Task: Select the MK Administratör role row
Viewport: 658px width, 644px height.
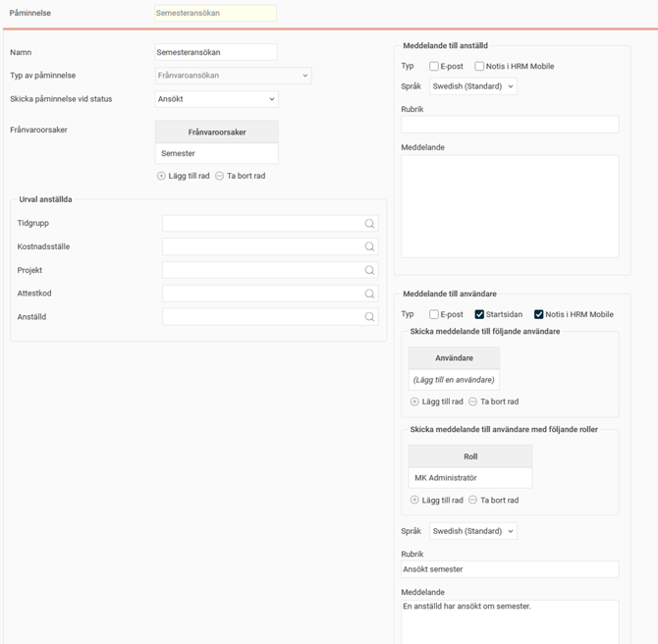Action: tap(469, 478)
